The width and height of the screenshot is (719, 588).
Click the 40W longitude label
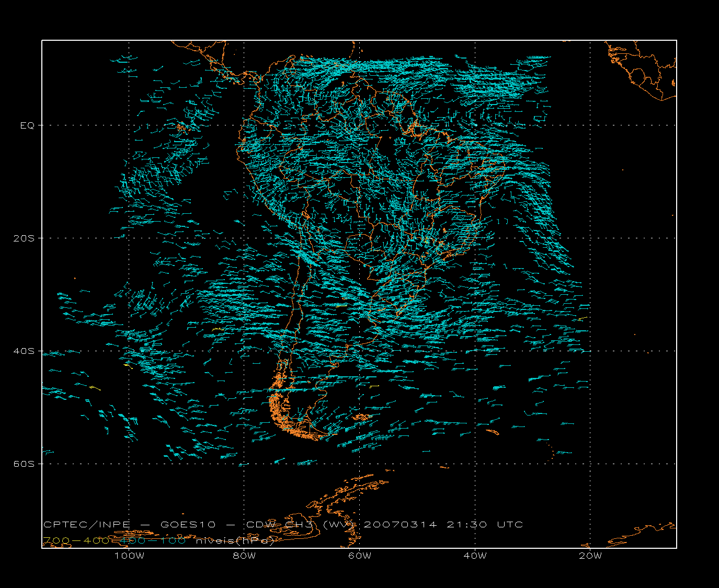475,556
